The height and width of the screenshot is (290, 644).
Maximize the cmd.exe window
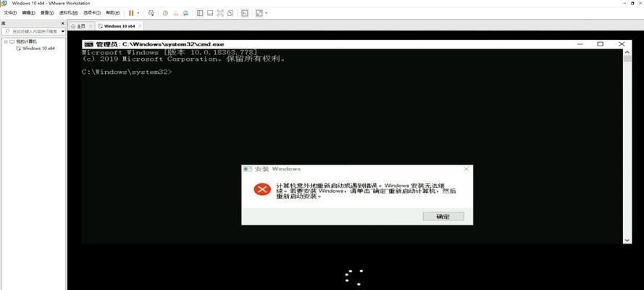(600, 44)
